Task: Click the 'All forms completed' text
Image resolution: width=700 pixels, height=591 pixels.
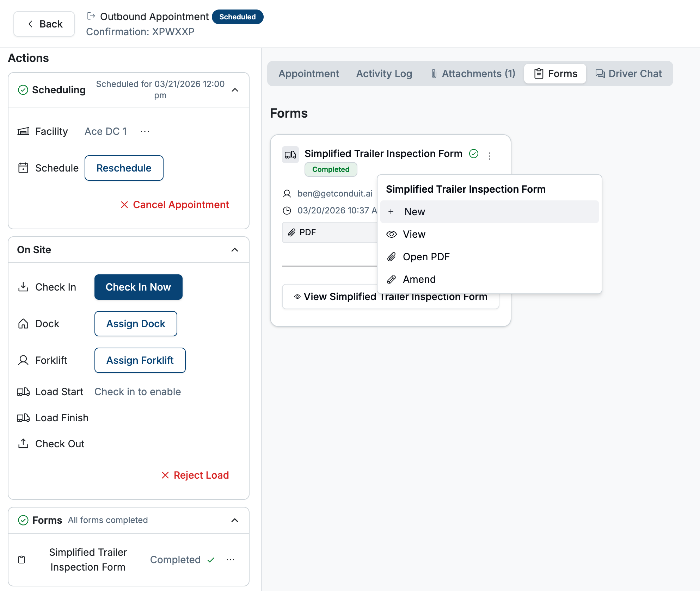Action: 108,520
